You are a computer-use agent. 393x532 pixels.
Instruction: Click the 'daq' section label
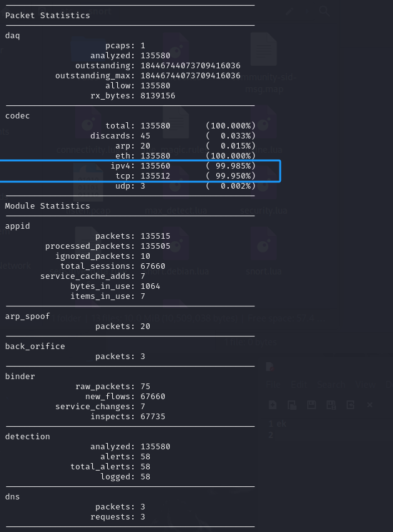click(x=13, y=36)
